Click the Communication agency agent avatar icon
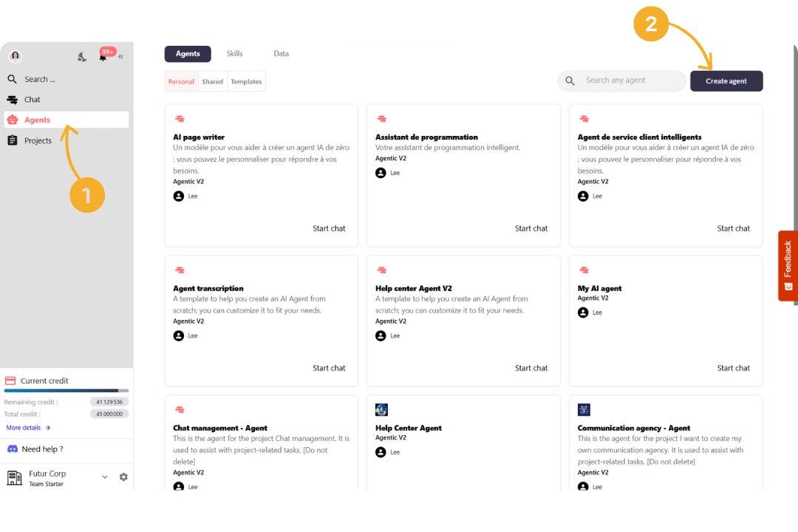Screen dimensions: 798x532 point(584,410)
